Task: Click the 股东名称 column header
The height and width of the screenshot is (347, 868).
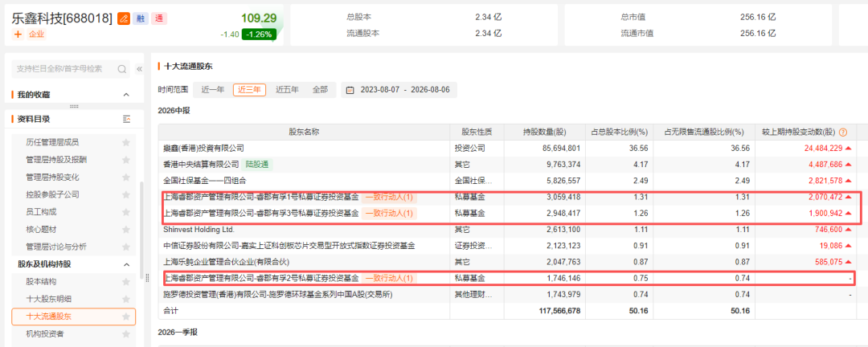Action: (304, 133)
